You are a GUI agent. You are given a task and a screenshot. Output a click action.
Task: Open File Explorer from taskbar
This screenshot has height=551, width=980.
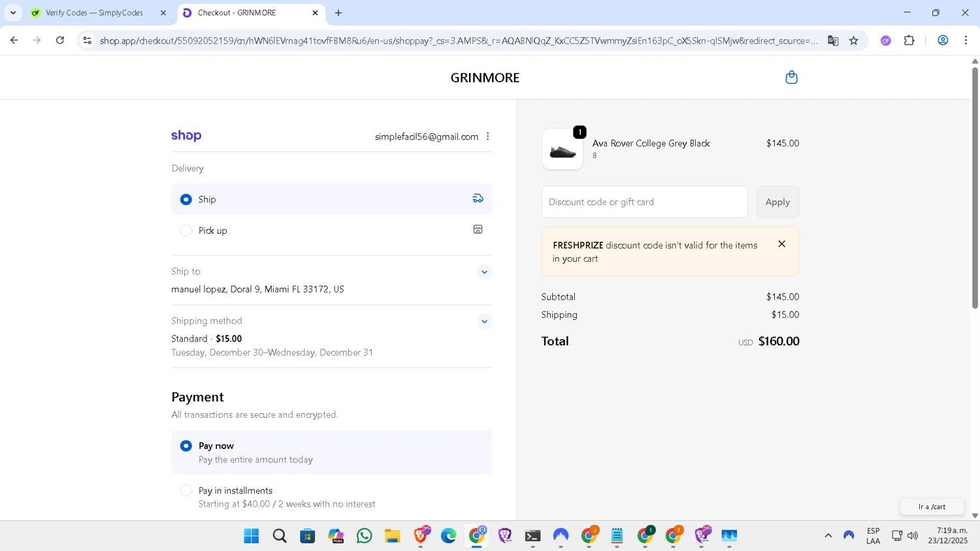[392, 536]
